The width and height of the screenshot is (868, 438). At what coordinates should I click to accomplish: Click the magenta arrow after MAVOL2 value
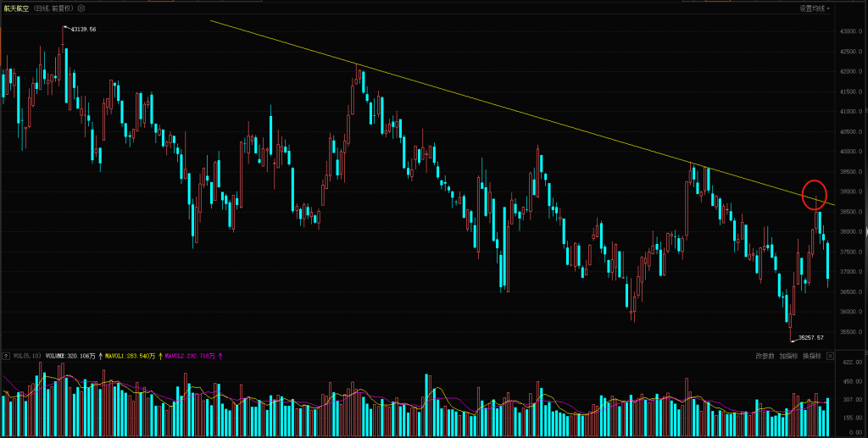coord(220,357)
